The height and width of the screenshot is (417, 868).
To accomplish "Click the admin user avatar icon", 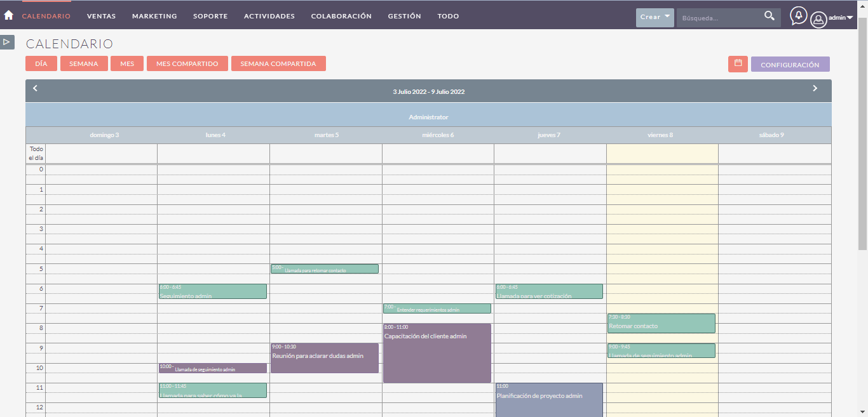I will [x=818, y=20].
